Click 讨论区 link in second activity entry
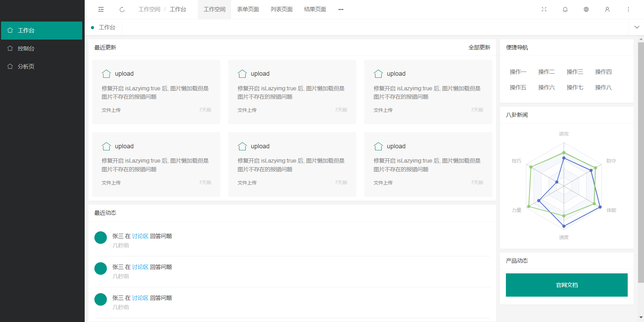The height and width of the screenshot is (322, 644). coord(140,267)
